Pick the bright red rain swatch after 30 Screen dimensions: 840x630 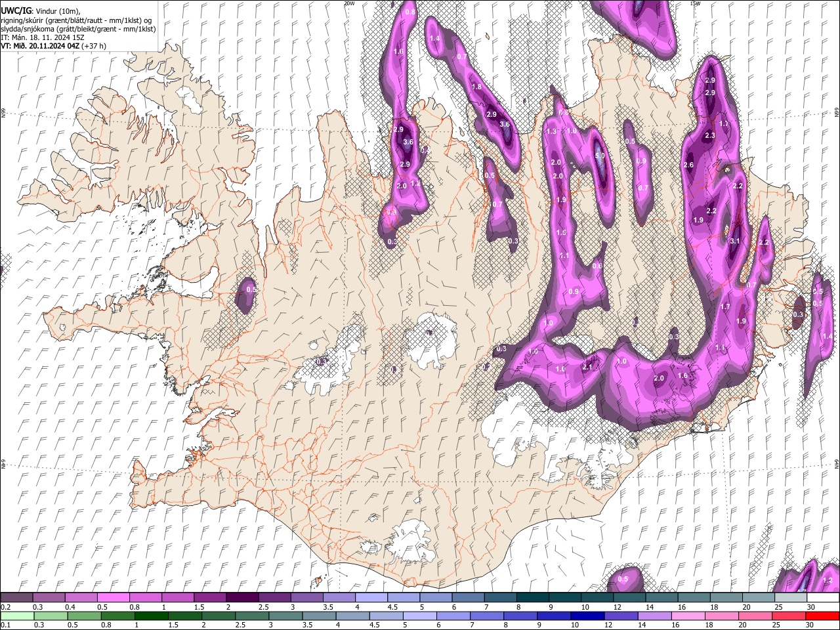(822, 616)
